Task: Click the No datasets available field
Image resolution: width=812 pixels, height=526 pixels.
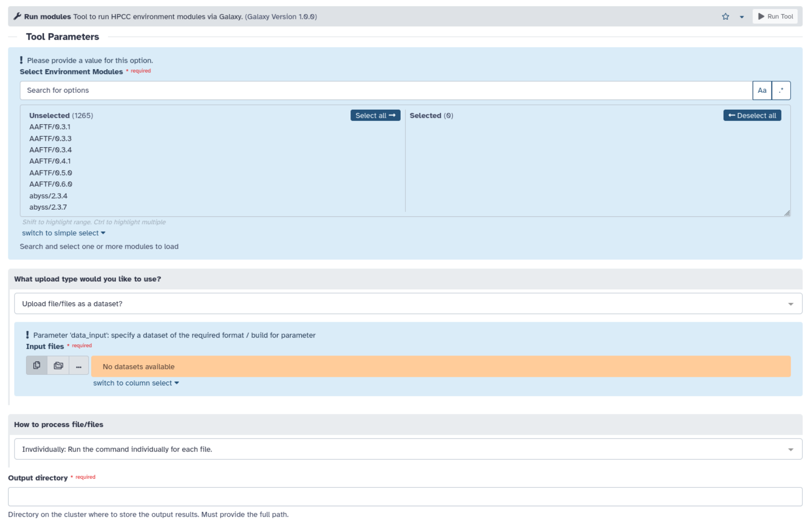Action: (x=441, y=367)
